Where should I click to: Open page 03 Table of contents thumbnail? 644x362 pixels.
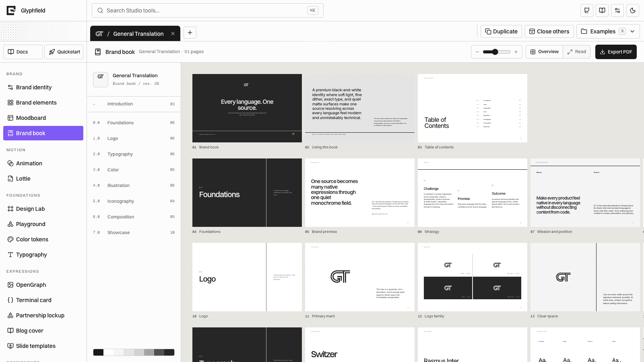tap(473, 108)
